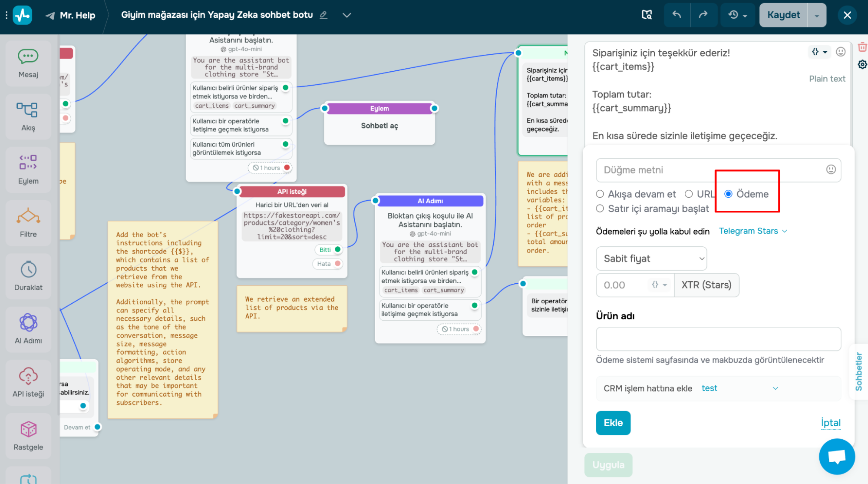The width and height of the screenshot is (868, 484).
Task: Select Satır içi aramayı başlat option
Action: tap(600, 209)
